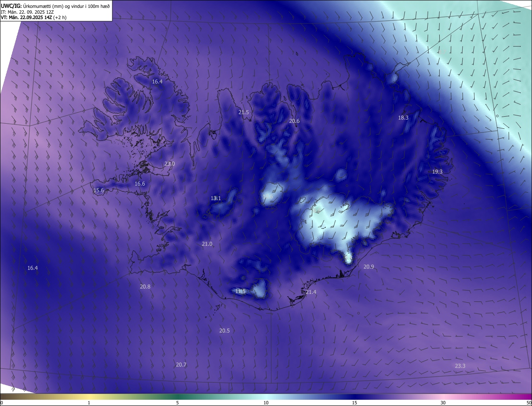Click the 21.0 wind value label
Image resolution: width=532 pixels, height=406 pixels.
click(207, 244)
